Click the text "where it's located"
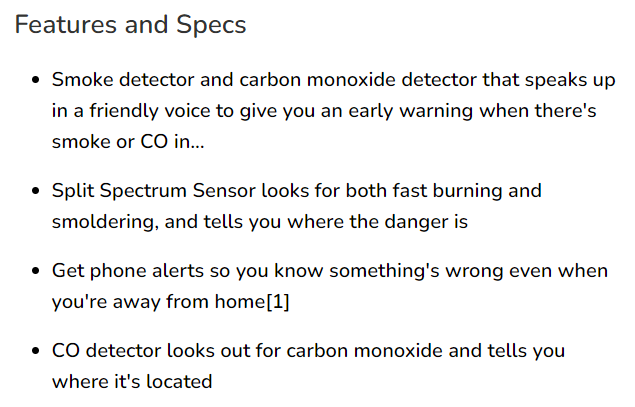Screen dimensions: 635x407 coord(132,381)
